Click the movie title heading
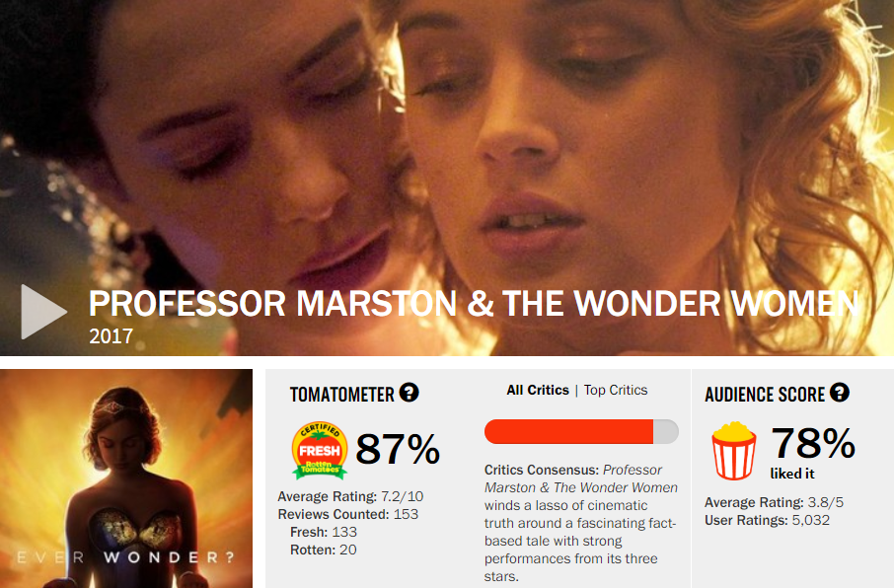894x588 pixels. click(x=474, y=304)
